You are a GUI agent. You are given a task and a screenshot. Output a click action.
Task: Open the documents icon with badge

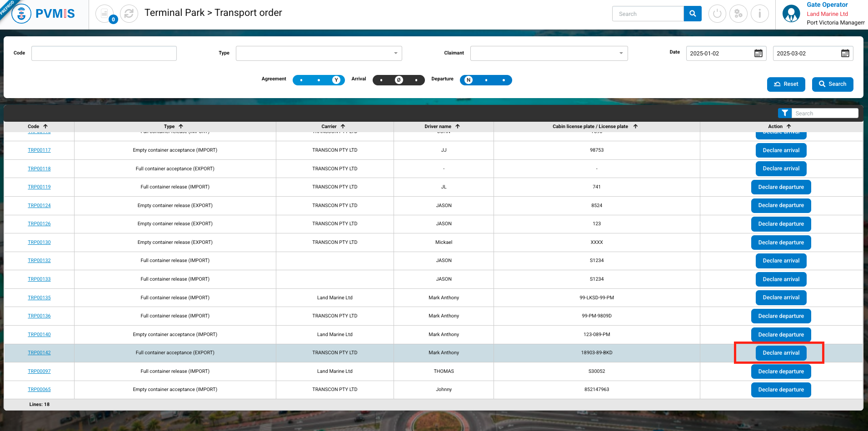[105, 14]
